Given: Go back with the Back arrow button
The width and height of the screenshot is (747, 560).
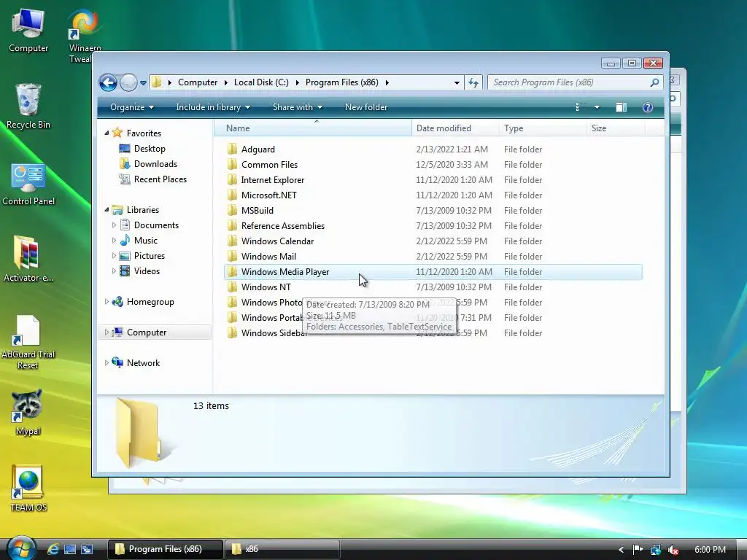Looking at the screenshot, I should (108, 82).
